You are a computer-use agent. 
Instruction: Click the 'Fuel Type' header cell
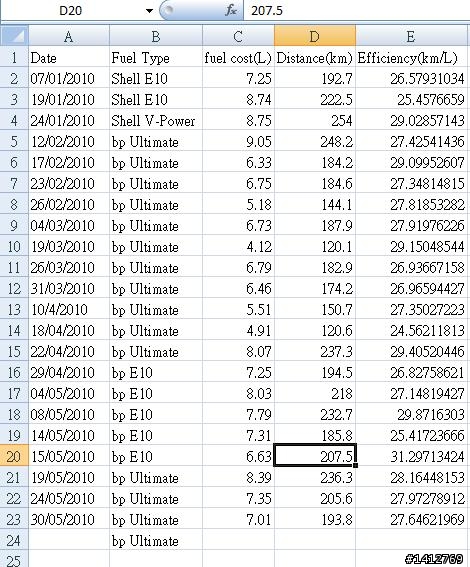coord(155,57)
